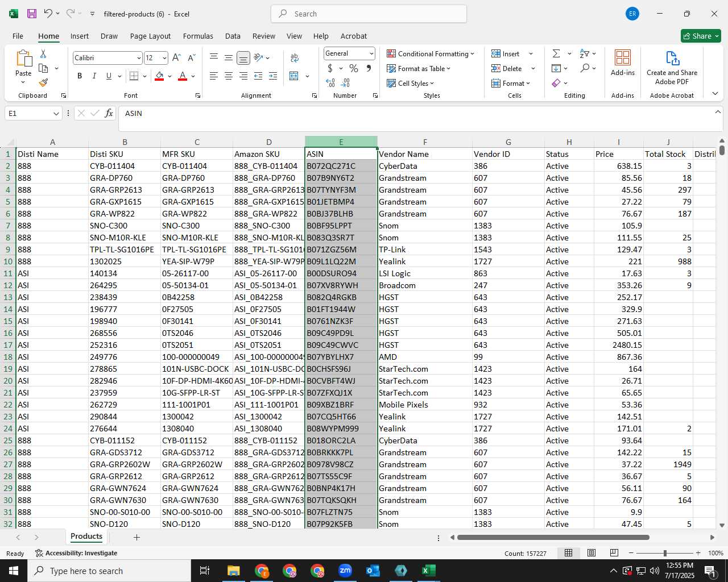728x582 pixels.
Task: Toggle Align Left button
Action: [x=214, y=76]
